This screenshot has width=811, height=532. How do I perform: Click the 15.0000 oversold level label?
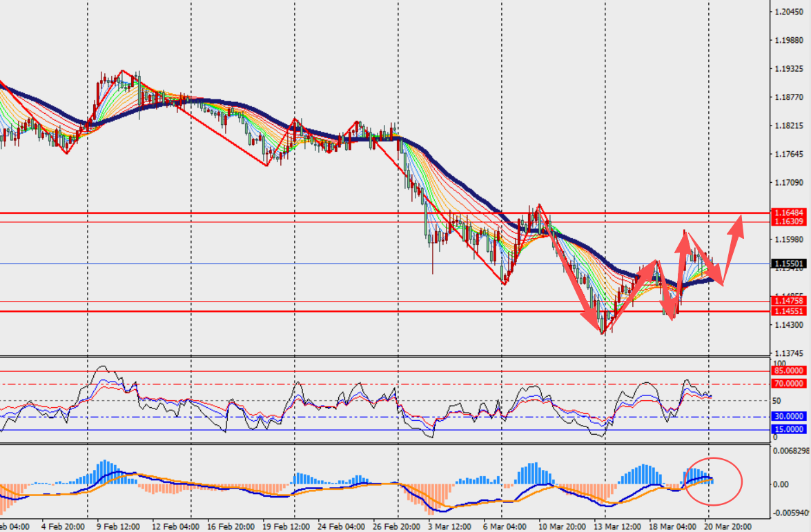point(788,429)
